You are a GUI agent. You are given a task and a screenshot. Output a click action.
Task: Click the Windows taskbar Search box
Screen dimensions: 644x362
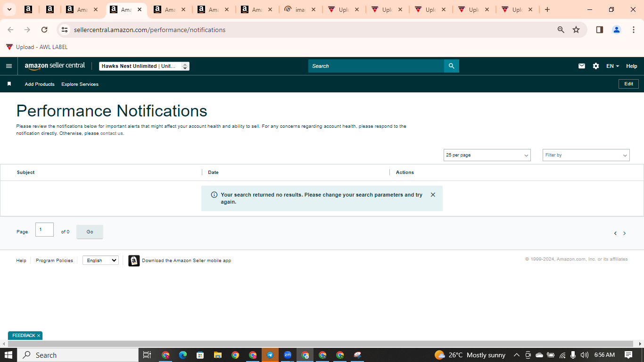click(x=78, y=355)
